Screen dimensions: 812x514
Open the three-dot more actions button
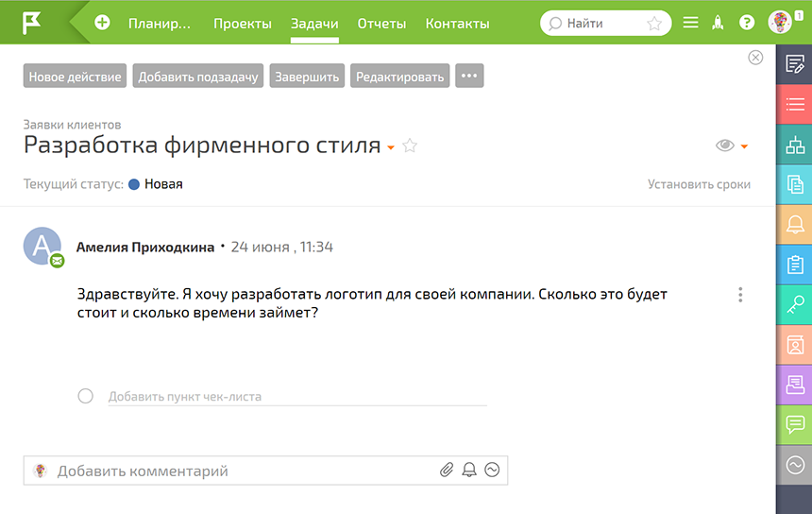469,77
